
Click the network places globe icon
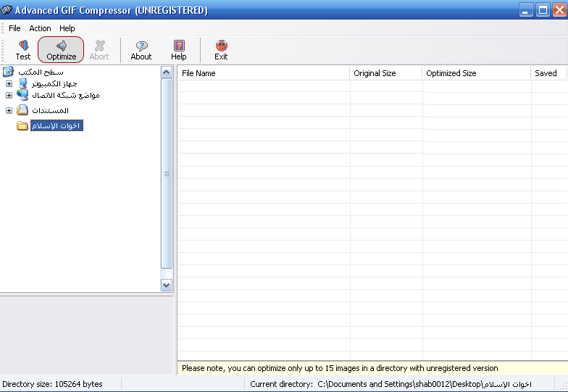click(x=22, y=95)
